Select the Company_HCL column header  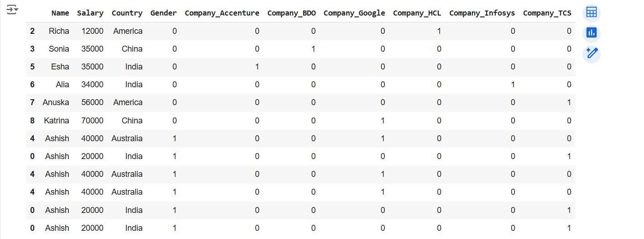tap(417, 13)
